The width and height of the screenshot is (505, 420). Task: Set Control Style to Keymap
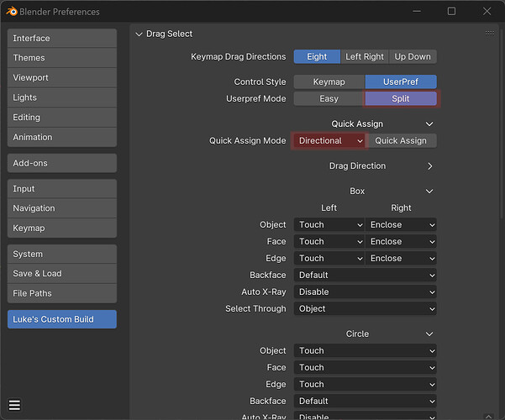(x=329, y=81)
